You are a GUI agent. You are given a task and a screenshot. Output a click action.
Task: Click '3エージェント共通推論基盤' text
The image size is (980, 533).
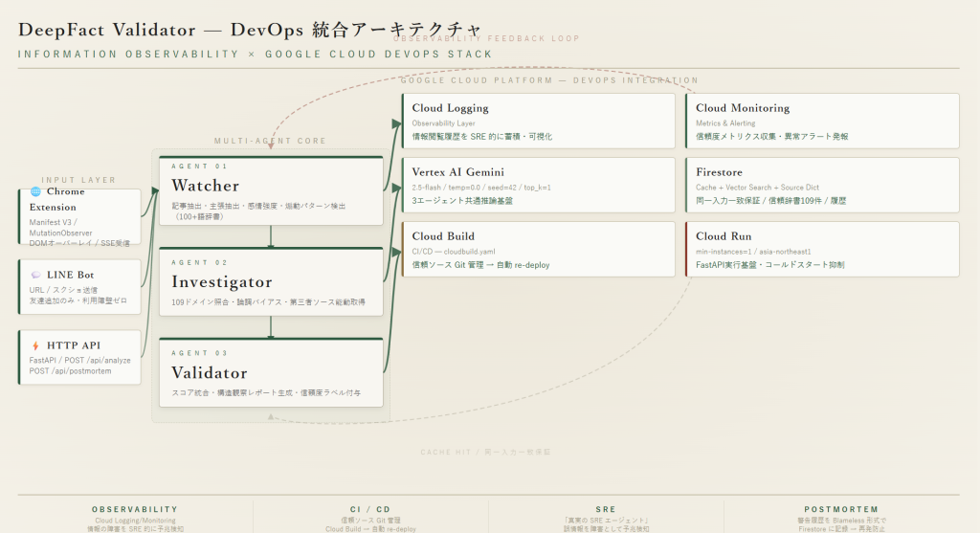462,201
